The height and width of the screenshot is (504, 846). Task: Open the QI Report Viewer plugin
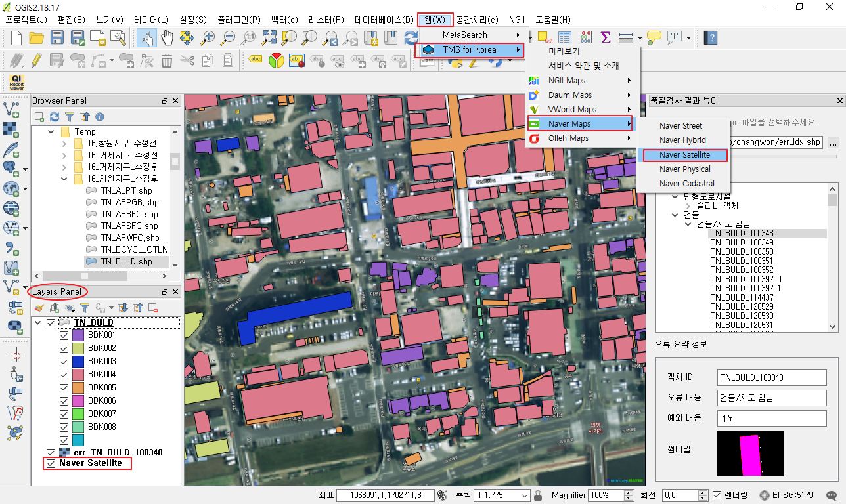pos(16,82)
